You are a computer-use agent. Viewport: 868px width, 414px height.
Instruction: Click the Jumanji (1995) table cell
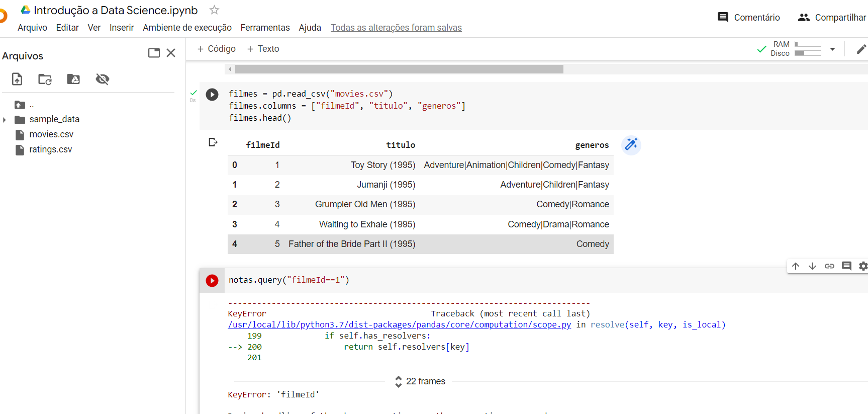(x=386, y=185)
